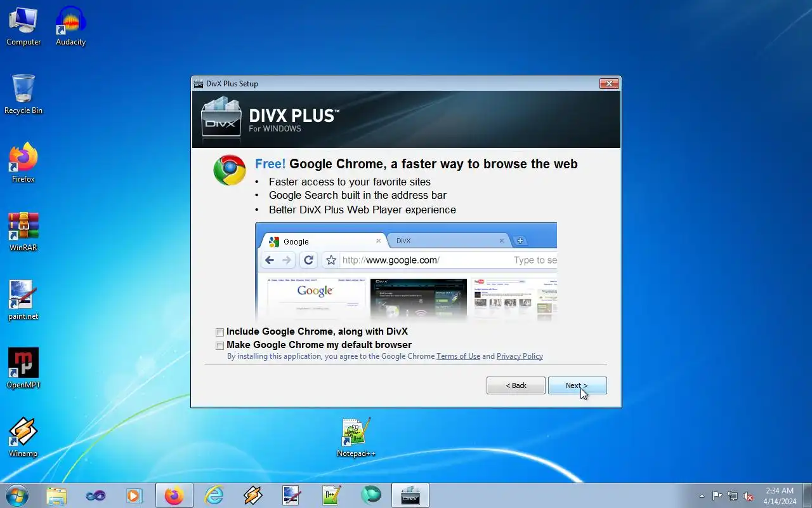The image size is (812, 508).
Task: Open the Audacity desktop shortcut
Action: point(70,27)
